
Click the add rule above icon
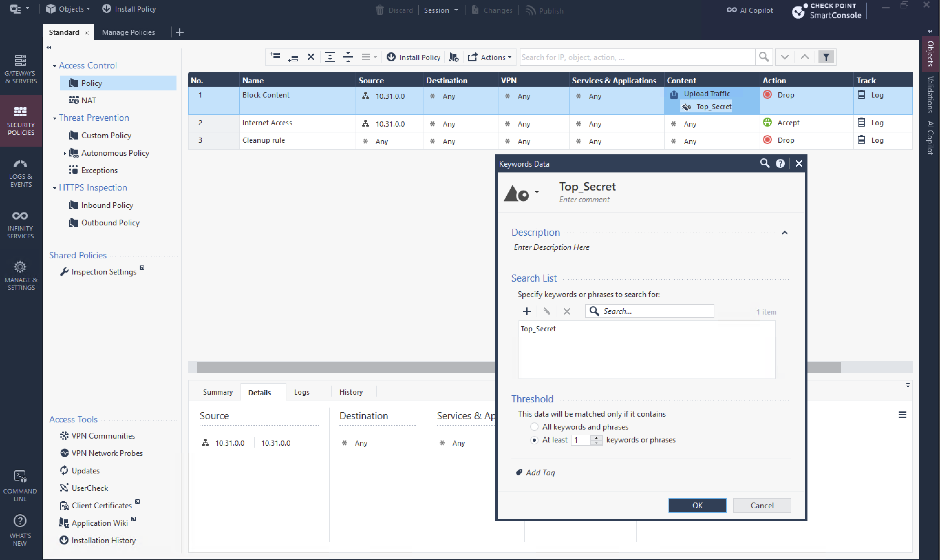274,57
